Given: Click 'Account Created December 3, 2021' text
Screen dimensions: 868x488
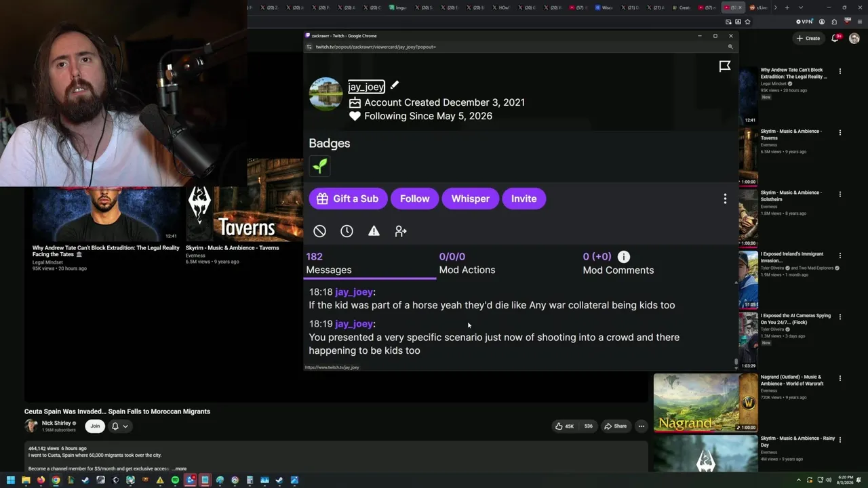Looking at the screenshot, I should pos(445,102).
